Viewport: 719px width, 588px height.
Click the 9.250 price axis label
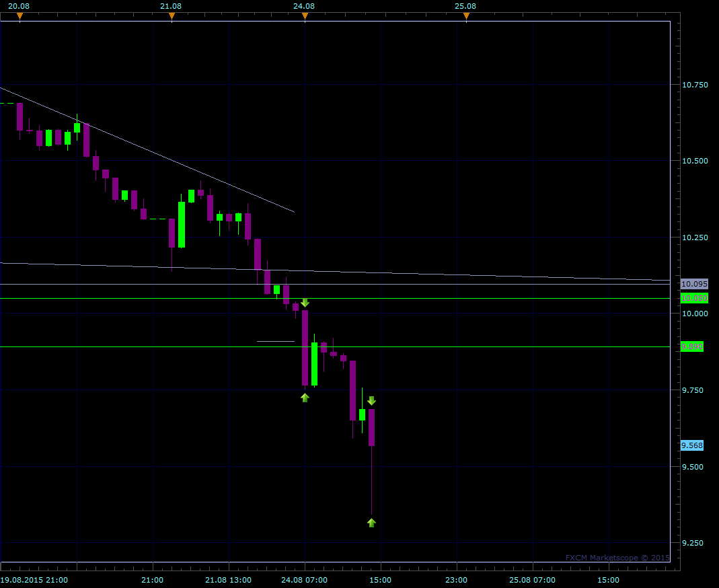click(x=695, y=544)
